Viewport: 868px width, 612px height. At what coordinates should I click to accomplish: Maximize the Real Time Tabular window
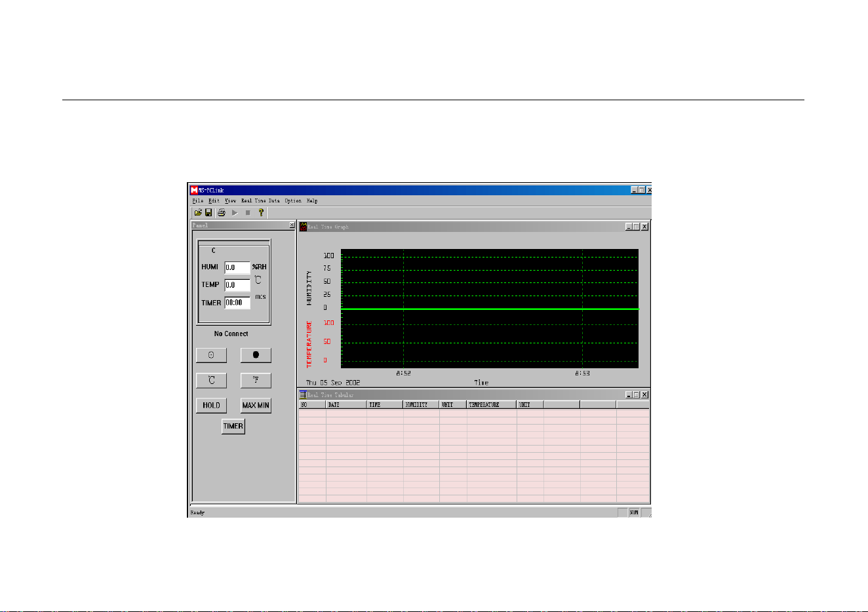[637, 394]
